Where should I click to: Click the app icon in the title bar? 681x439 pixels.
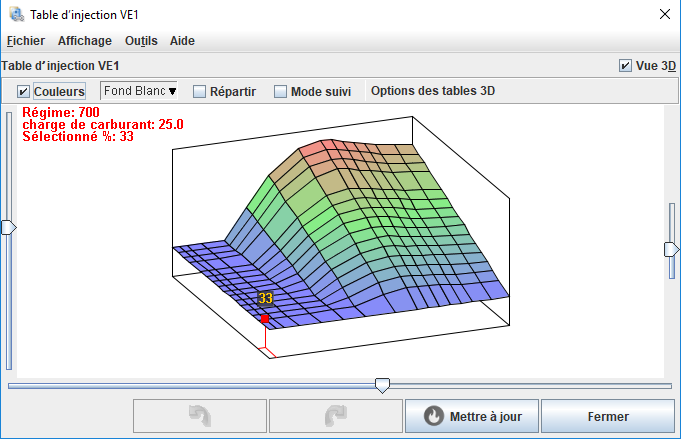tap(15, 14)
